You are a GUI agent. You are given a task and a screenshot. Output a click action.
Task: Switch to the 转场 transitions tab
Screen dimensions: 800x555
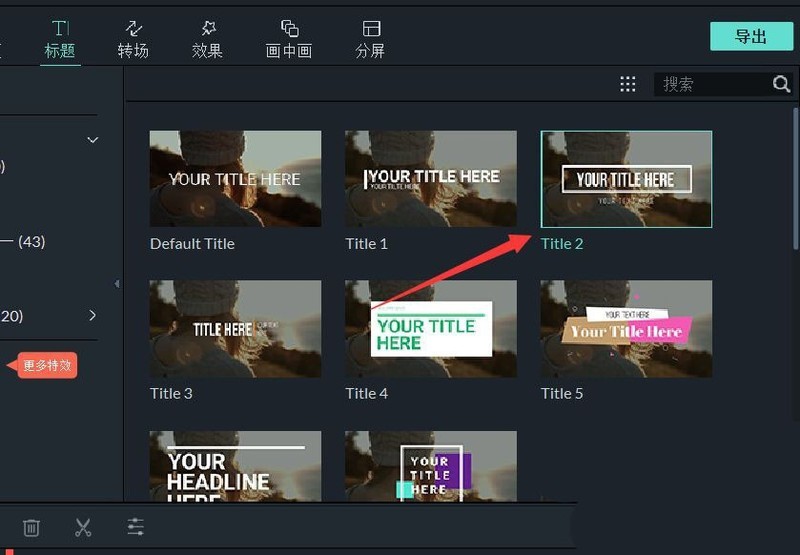pyautogui.click(x=133, y=40)
